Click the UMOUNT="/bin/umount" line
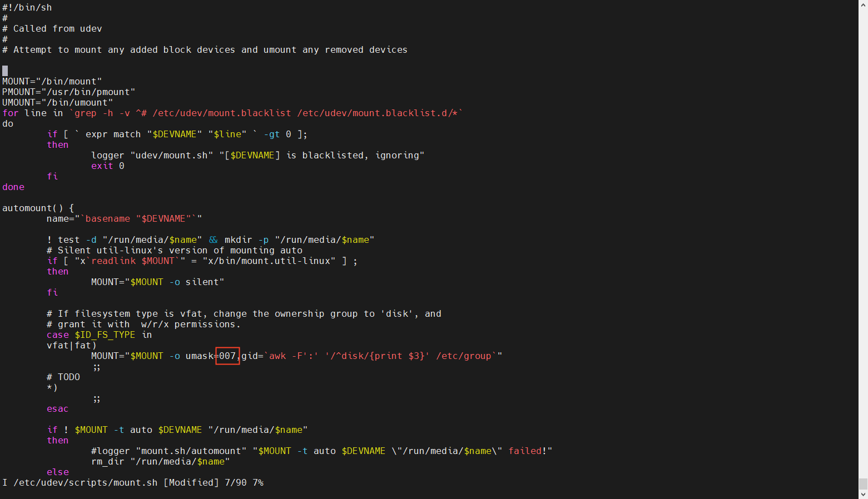Screen dimensions: 868x499 [x=58, y=102]
